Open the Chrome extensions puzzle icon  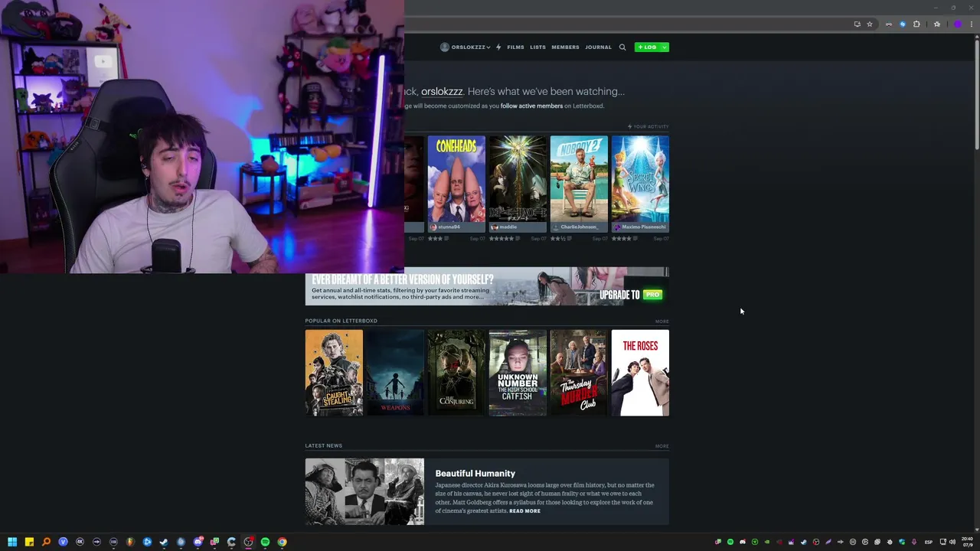click(x=916, y=24)
